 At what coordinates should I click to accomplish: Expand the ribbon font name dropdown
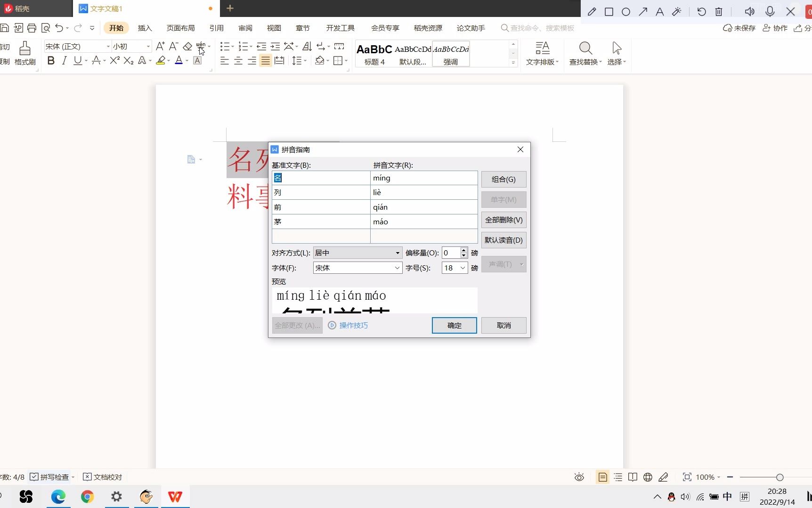click(x=107, y=46)
